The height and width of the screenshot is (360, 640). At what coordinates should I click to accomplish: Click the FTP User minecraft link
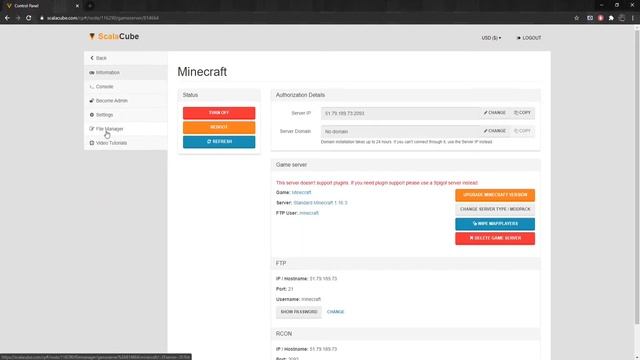coord(309,213)
